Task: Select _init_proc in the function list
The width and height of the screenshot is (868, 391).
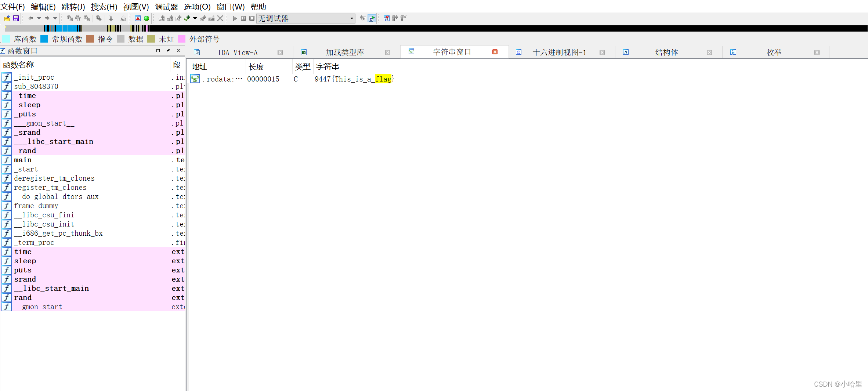Action: [x=93, y=77]
